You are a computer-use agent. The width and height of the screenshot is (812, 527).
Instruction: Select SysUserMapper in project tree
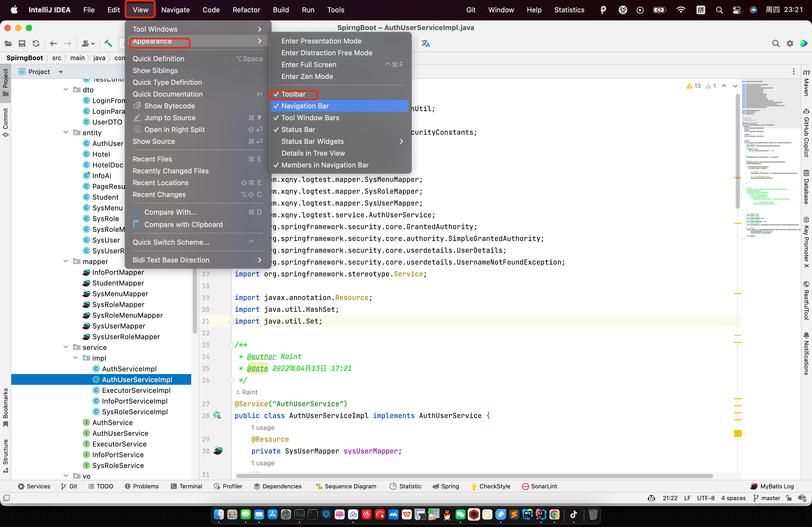click(x=119, y=326)
